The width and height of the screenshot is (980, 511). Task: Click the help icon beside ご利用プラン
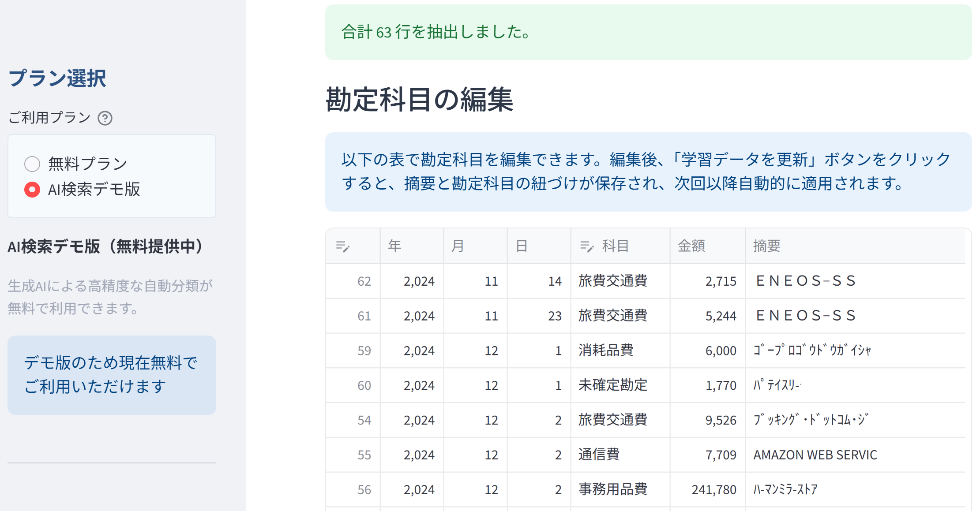point(105,118)
